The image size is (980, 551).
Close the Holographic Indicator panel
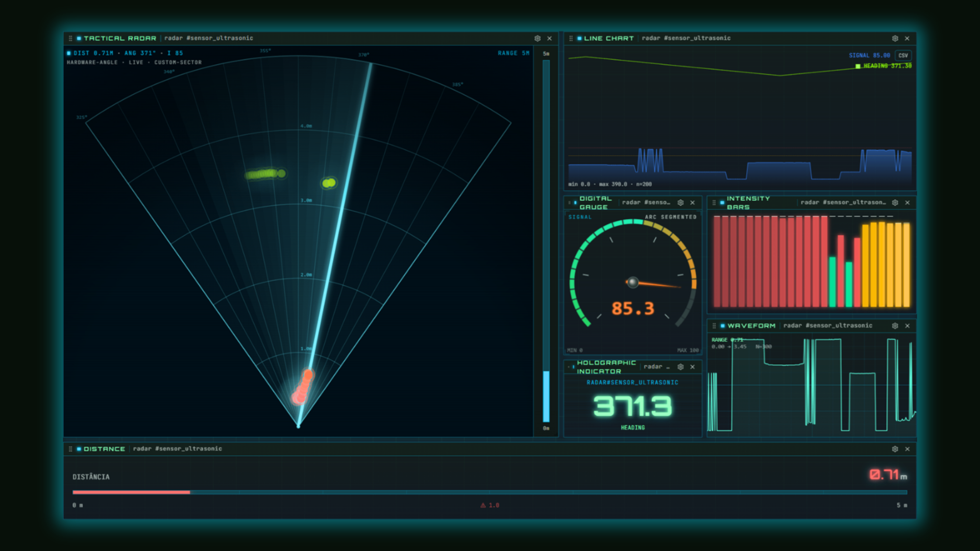click(x=693, y=367)
